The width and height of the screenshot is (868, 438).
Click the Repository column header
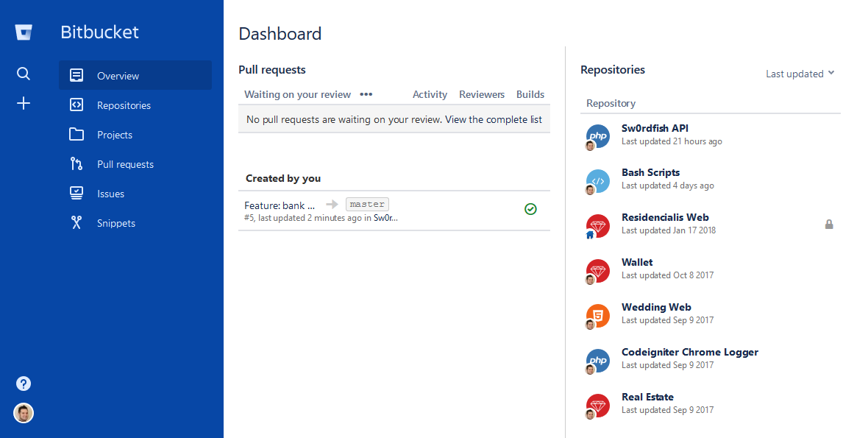tap(611, 103)
